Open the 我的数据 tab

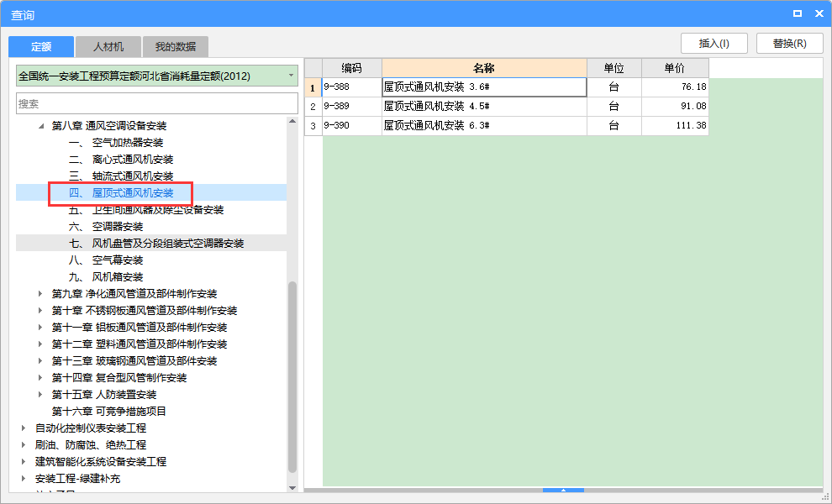[175, 47]
